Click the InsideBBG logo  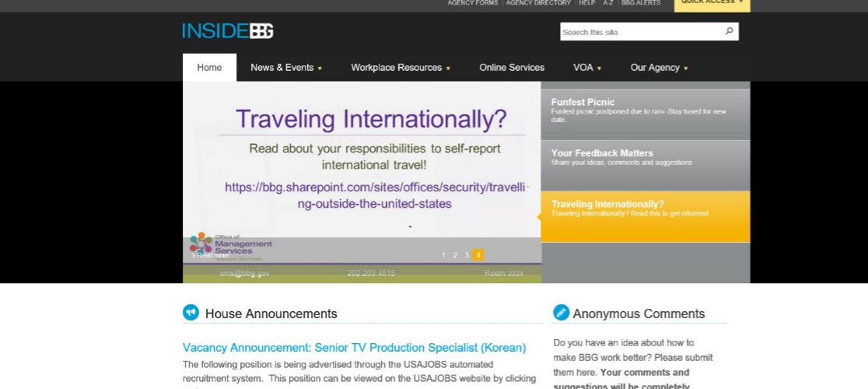(228, 31)
